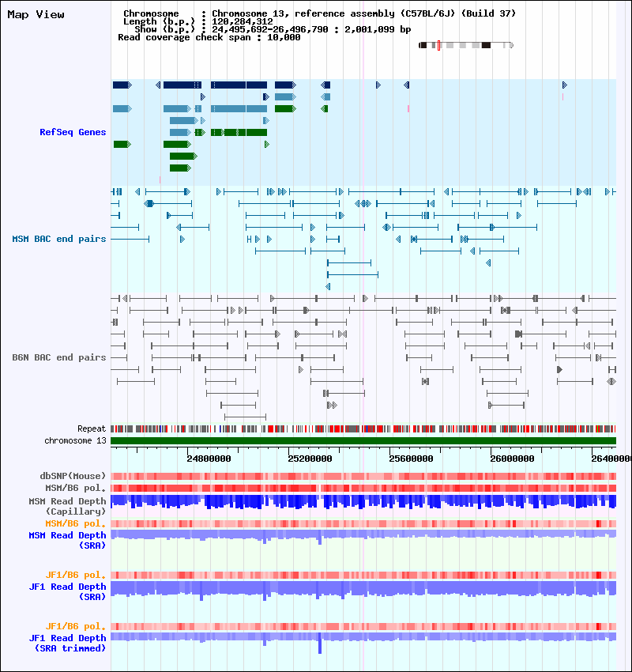Click the MSM Read Depth (SRA) histogram
The width and height of the screenshot is (632, 672).
click(x=363, y=535)
